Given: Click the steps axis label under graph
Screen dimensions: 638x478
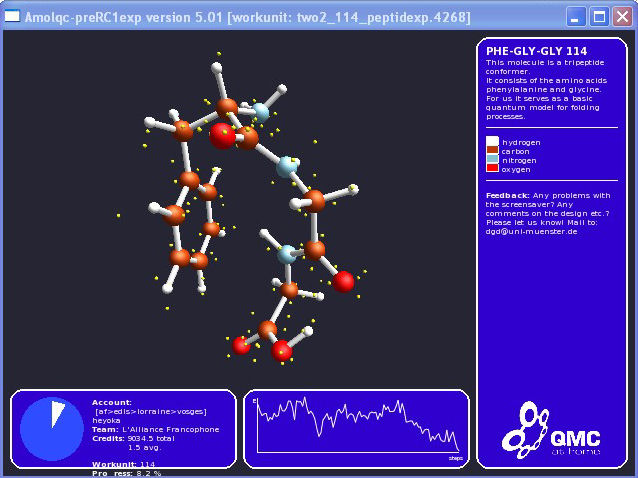Looking at the screenshot, I should [x=455, y=458].
